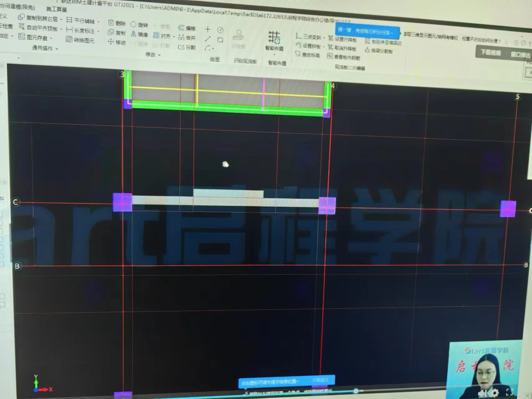
Task: Select the 复制 (Copy) tool
Action: click(116, 32)
